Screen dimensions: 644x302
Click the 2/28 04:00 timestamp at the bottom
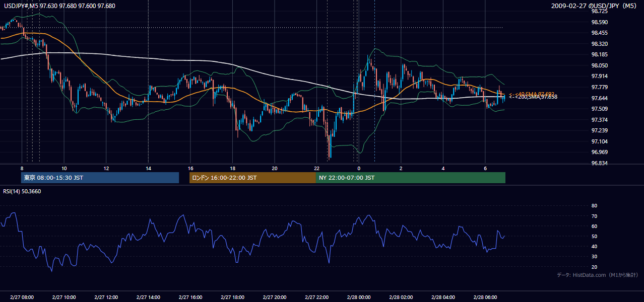pos(443,297)
